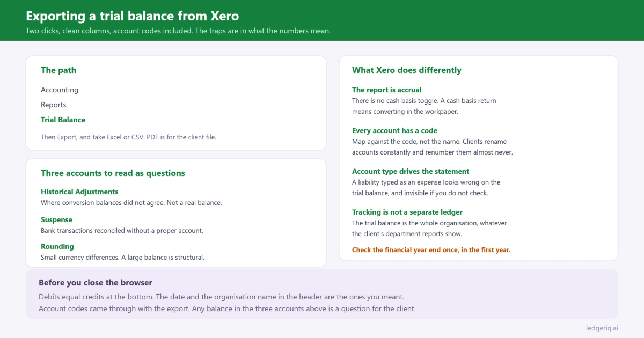Select the 'Accounting' step in the path
Image resolution: width=644 pixels, height=338 pixels.
pos(60,90)
